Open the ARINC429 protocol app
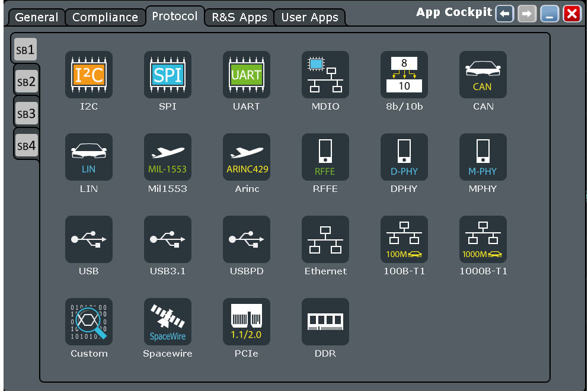This screenshot has height=391, width=588. tap(246, 157)
